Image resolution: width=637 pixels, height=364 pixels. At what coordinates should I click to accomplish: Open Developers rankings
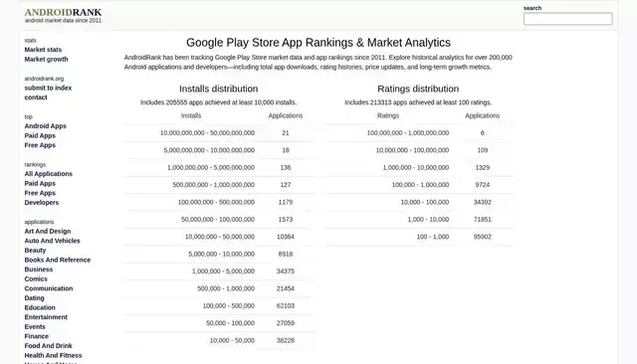click(42, 203)
